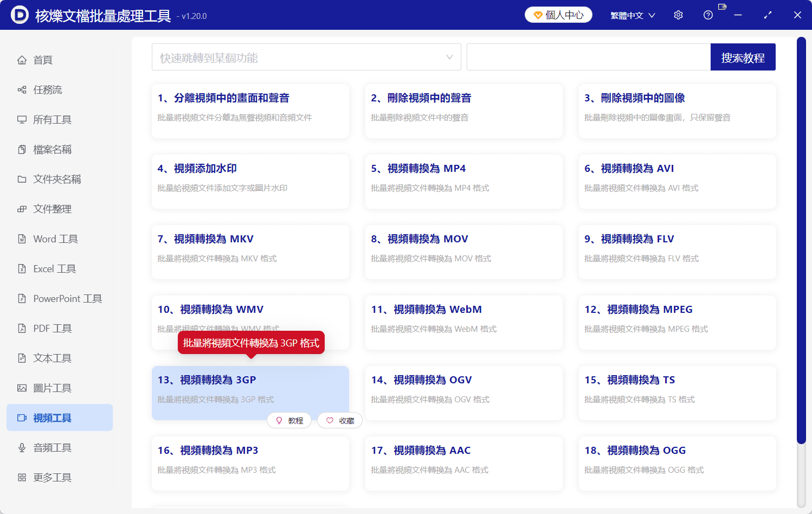Open card 4 視頻添加水印
The width and height of the screenshot is (812, 514).
click(250, 182)
